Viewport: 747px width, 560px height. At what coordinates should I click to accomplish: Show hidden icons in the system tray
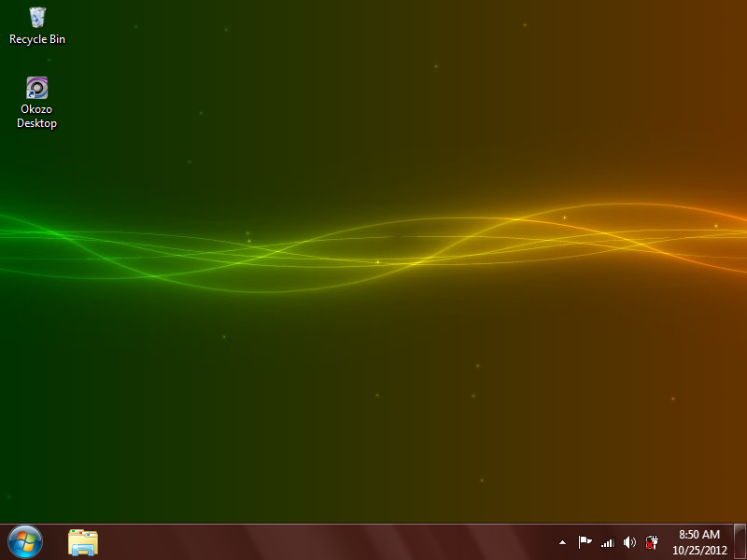[x=562, y=542]
